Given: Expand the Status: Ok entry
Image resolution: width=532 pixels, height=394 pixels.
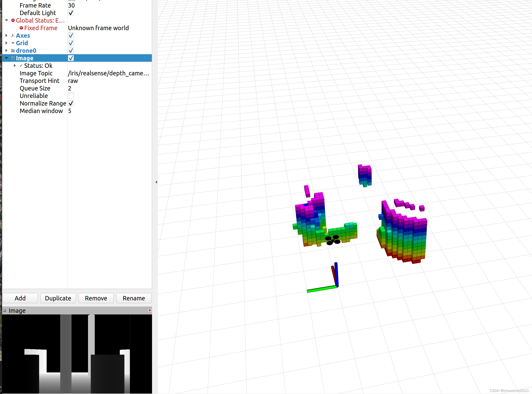Looking at the screenshot, I should point(15,66).
